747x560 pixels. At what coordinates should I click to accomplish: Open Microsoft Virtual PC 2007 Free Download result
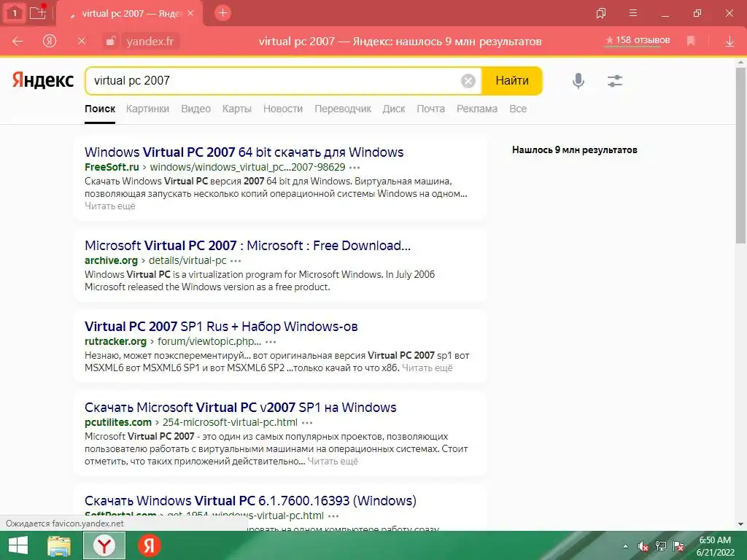click(x=247, y=245)
